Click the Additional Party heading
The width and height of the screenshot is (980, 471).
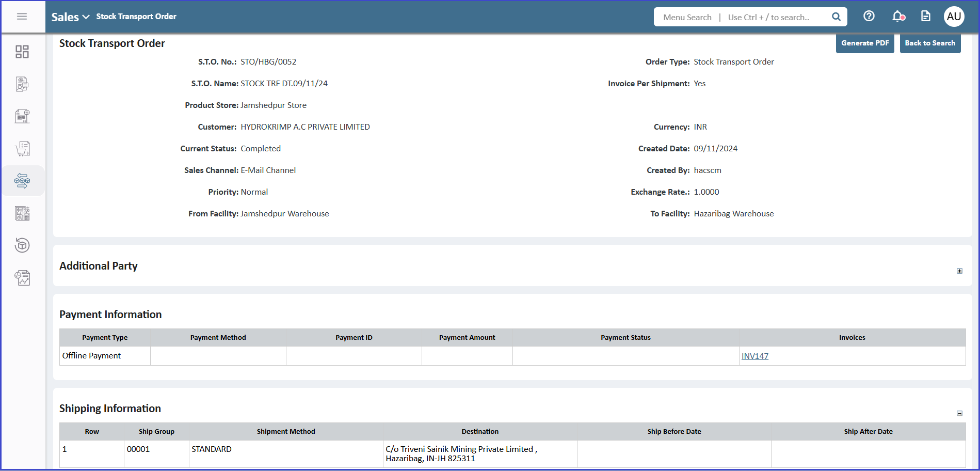(99, 266)
